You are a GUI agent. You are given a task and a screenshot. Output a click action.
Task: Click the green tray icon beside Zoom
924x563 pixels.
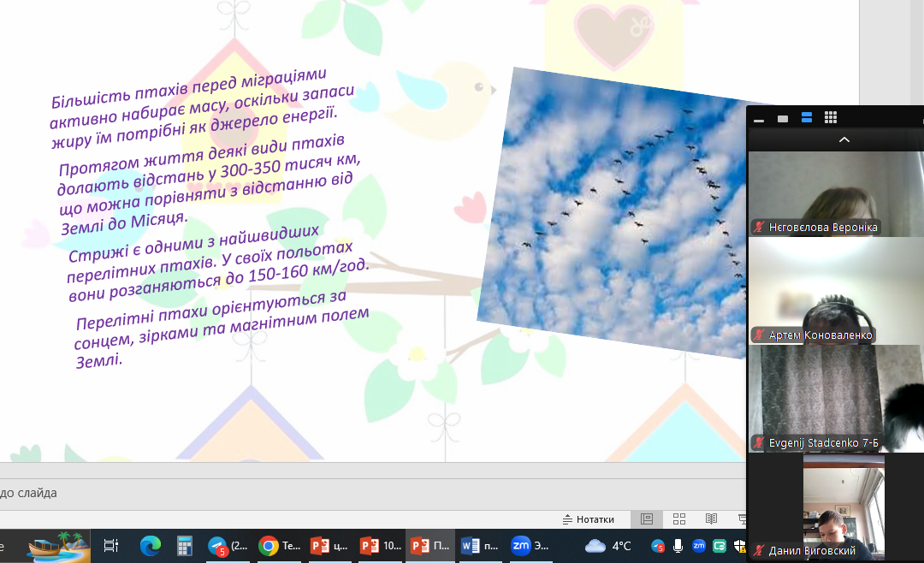pos(719,546)
